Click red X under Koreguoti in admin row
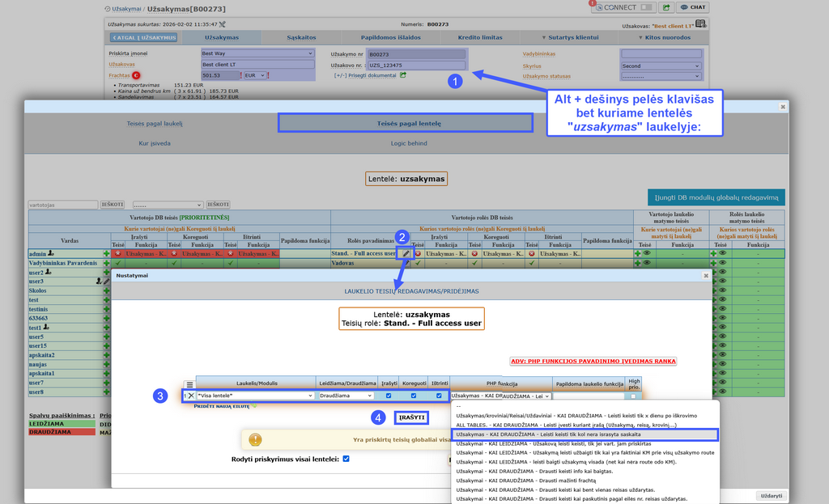The height and width of the screenshot is (504, 829). tap(174, 253)
